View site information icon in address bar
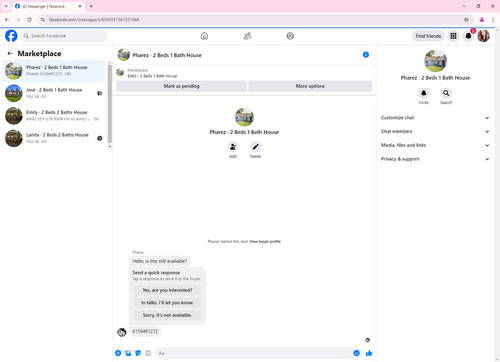500x362 pixels. pyautogui.click(x=43, y=20)
